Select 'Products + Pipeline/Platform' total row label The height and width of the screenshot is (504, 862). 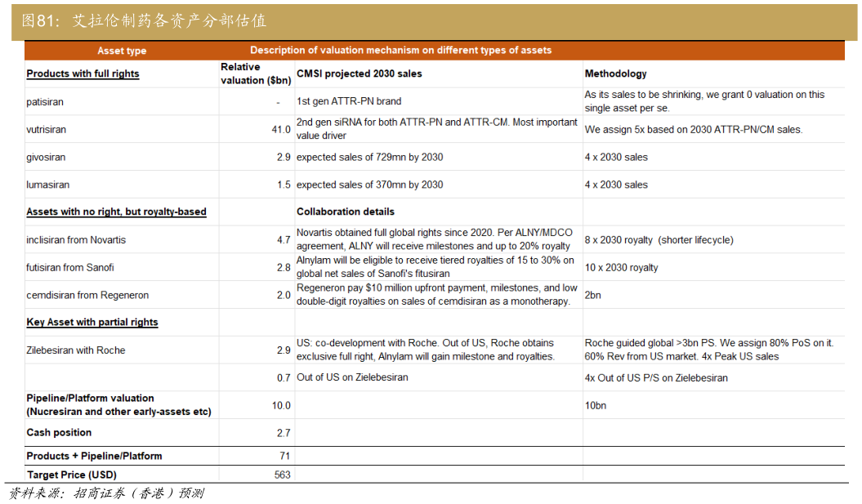(94, 456)
